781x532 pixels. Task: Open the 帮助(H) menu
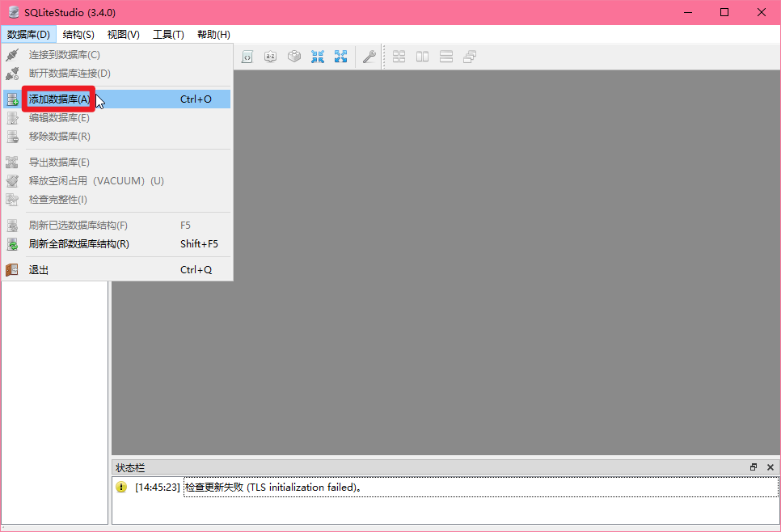213,35
